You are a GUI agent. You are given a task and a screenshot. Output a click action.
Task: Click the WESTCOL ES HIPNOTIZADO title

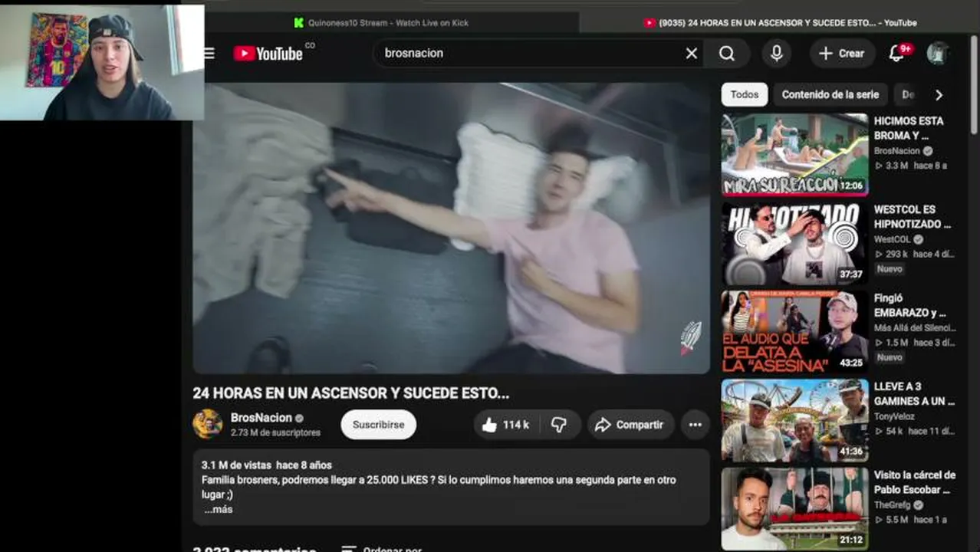pyautogui.click(x=913, y=217)
